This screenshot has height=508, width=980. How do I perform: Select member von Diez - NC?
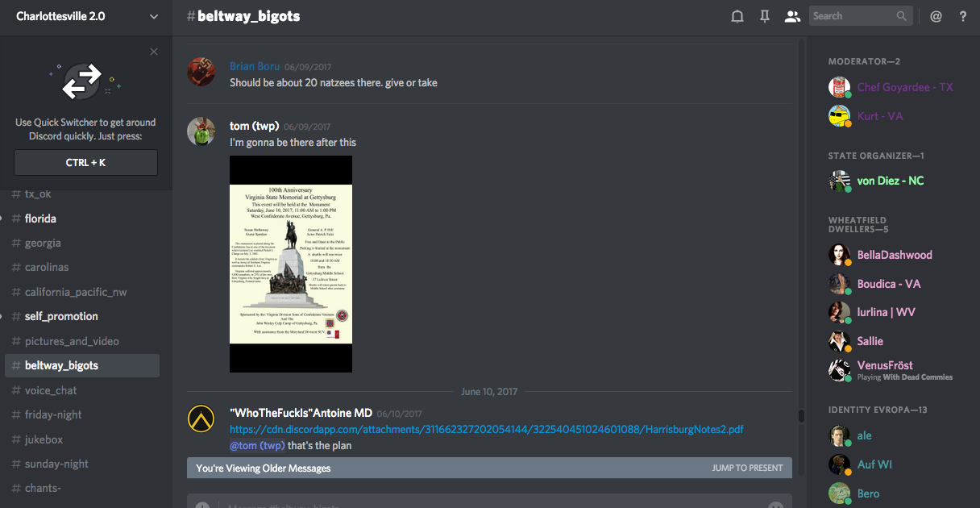(890, 181)
